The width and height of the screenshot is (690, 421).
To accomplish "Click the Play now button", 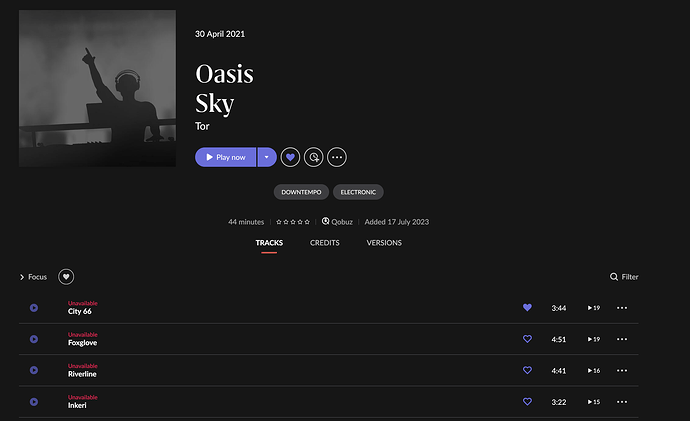I will coord(225,157).
